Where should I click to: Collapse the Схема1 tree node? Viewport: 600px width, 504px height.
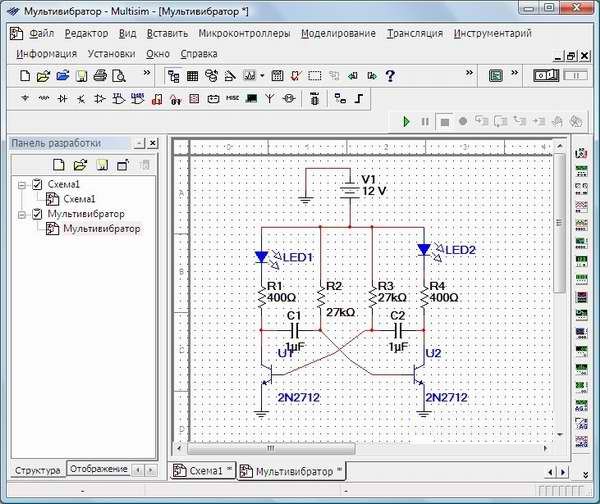click(x=22, y=185)
